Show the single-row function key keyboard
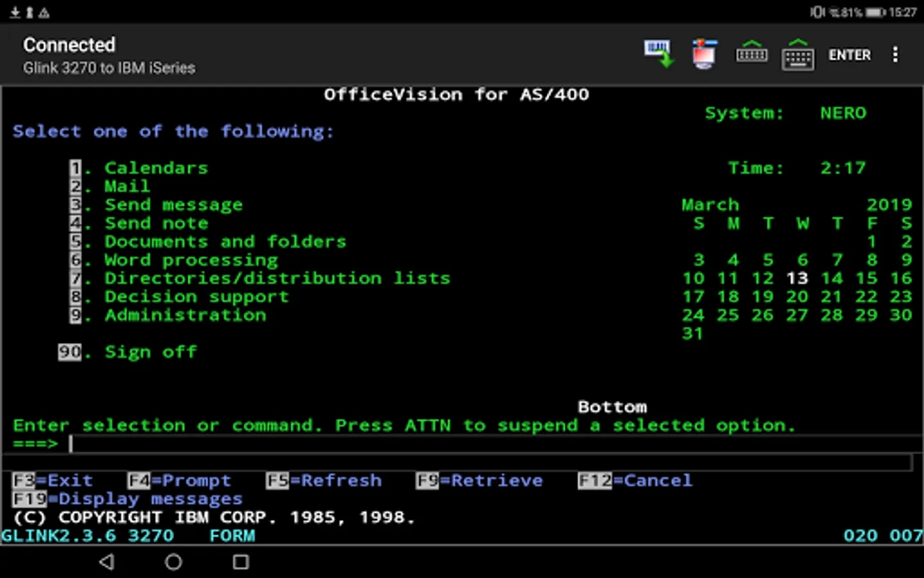 pos(751,54)
